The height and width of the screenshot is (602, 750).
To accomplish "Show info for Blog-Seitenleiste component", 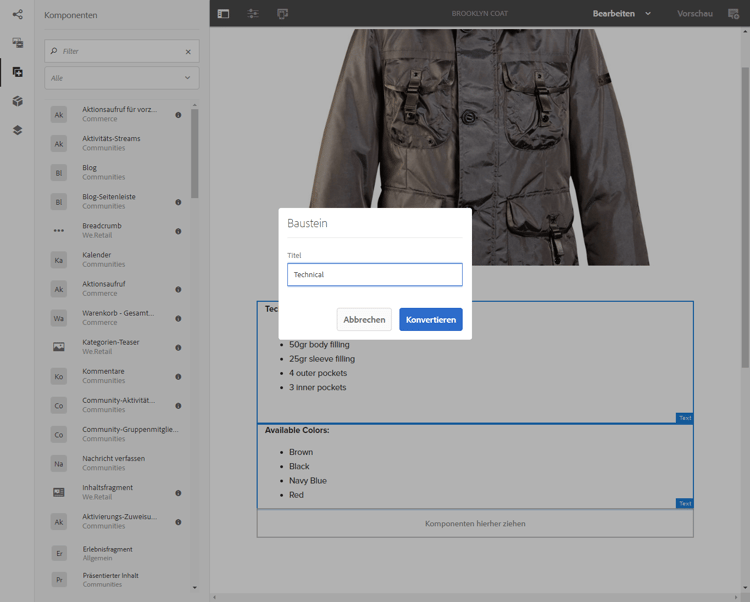I will tap(178, 202).
